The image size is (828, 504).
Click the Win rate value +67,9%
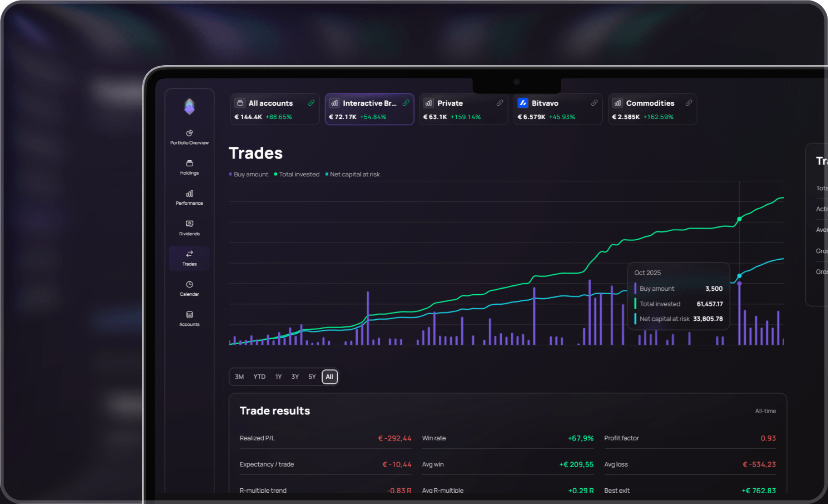click(580, 438)
